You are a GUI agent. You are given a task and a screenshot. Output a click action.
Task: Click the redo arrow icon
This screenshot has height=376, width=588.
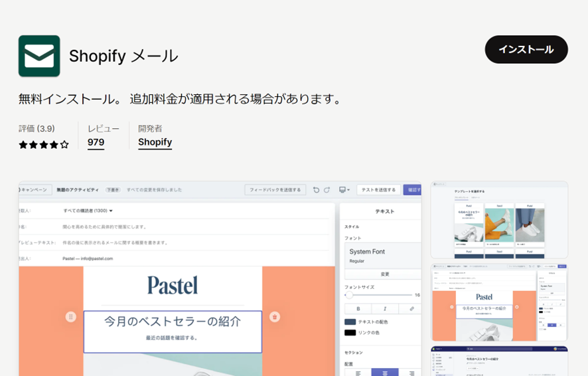pos(327,190)
